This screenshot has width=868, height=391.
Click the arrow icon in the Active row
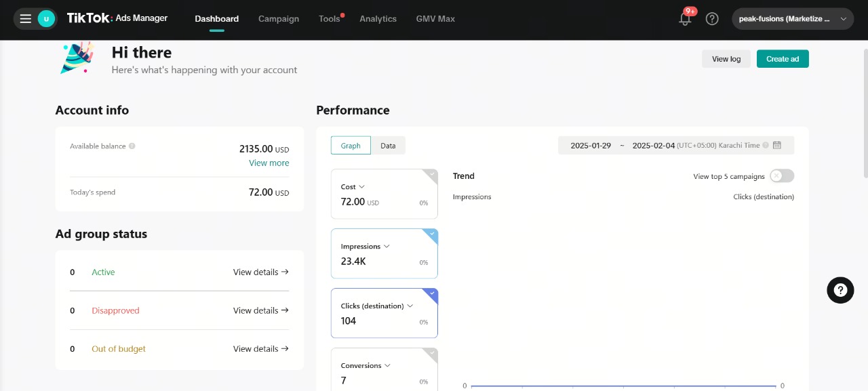point(285,272)
